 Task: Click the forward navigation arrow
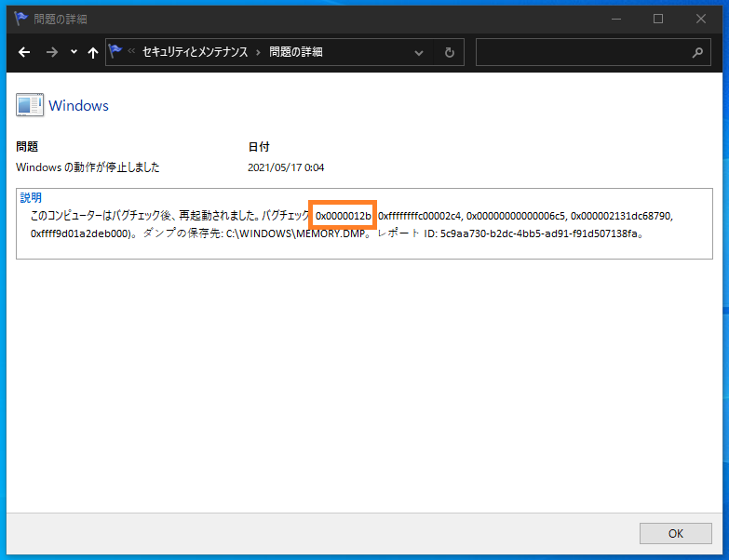click(52, 52)
